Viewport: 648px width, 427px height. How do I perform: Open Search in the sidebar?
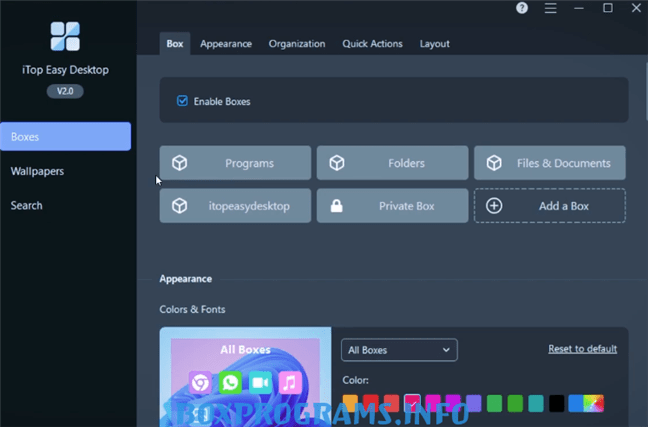pos(26,205)
